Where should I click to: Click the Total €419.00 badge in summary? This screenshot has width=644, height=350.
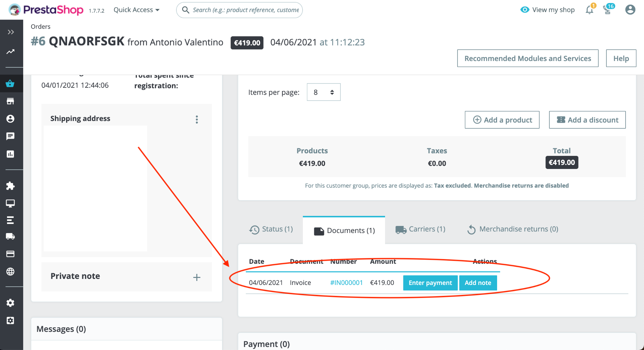point(562,163)
